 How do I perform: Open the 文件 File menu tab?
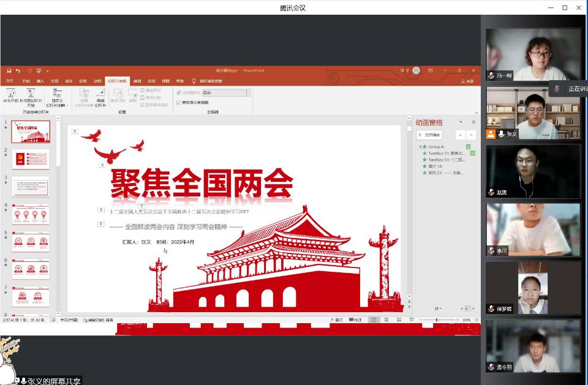point(10,81)
